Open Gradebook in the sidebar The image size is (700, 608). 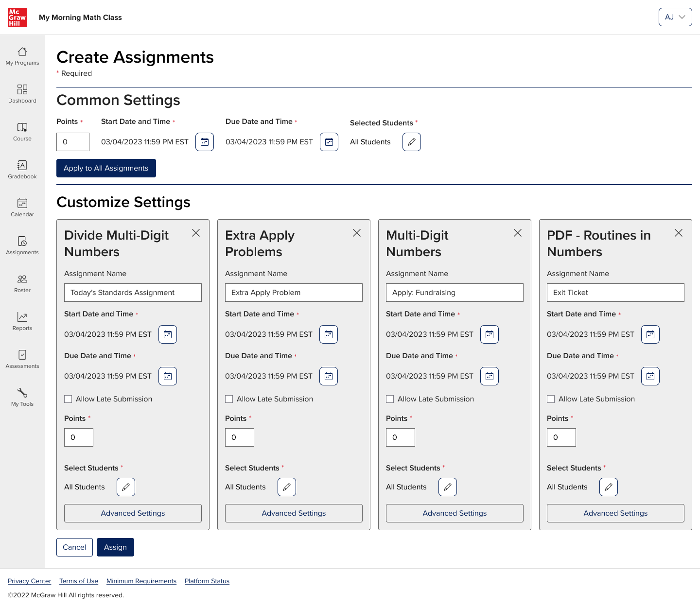tap(22, 170)
